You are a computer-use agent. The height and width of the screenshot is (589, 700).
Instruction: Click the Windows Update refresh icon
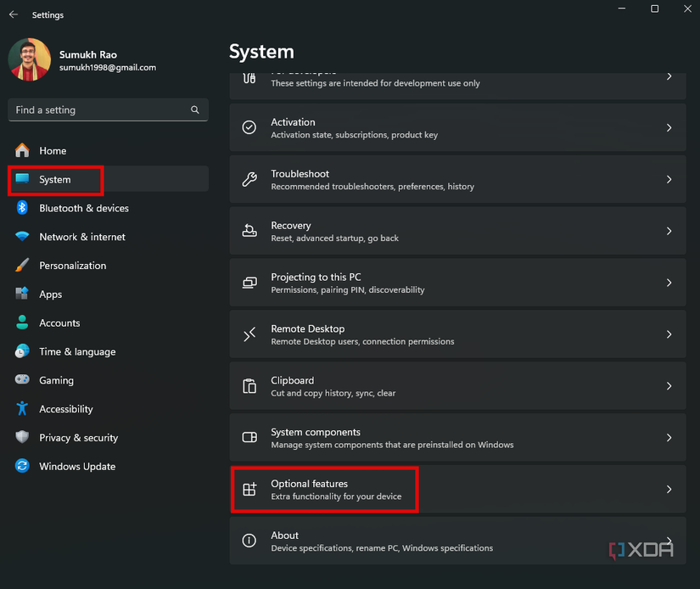(x=22, y=466)
